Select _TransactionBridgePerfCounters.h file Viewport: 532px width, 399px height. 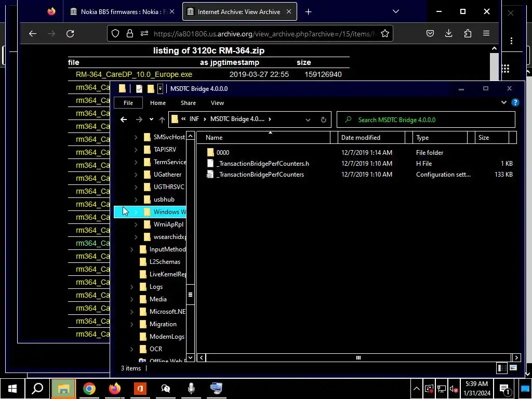click(262, 164)
